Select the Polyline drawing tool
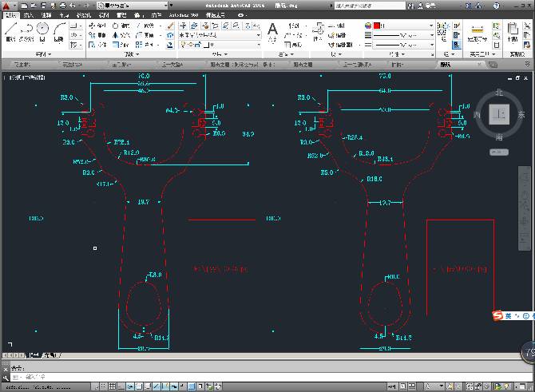 pyautogui.click(x=26, y=31)
